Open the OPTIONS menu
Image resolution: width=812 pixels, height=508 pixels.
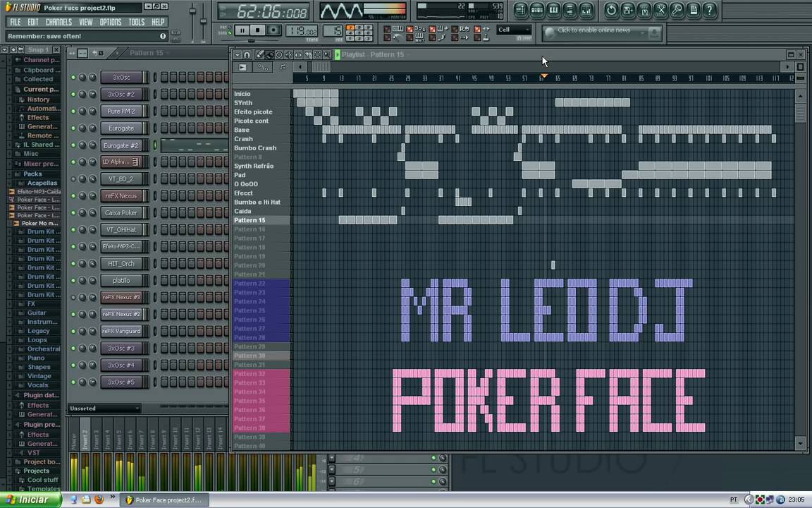110,23
